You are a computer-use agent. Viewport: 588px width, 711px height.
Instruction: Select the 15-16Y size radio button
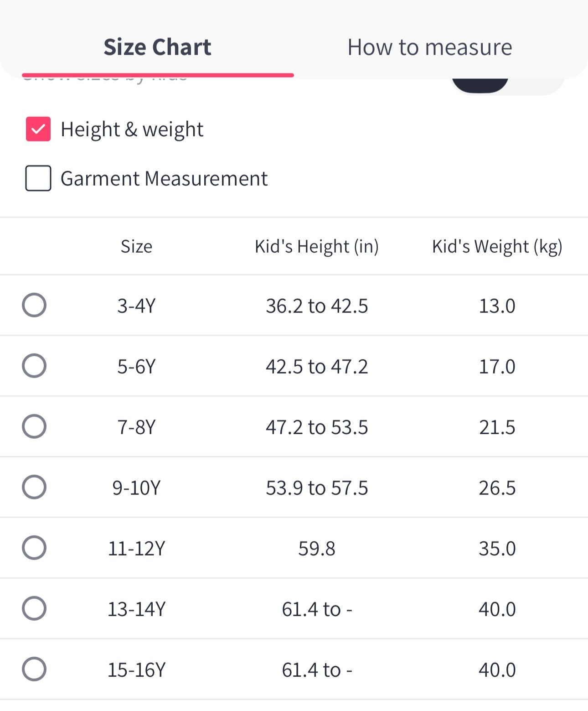[x=34, y=669]
